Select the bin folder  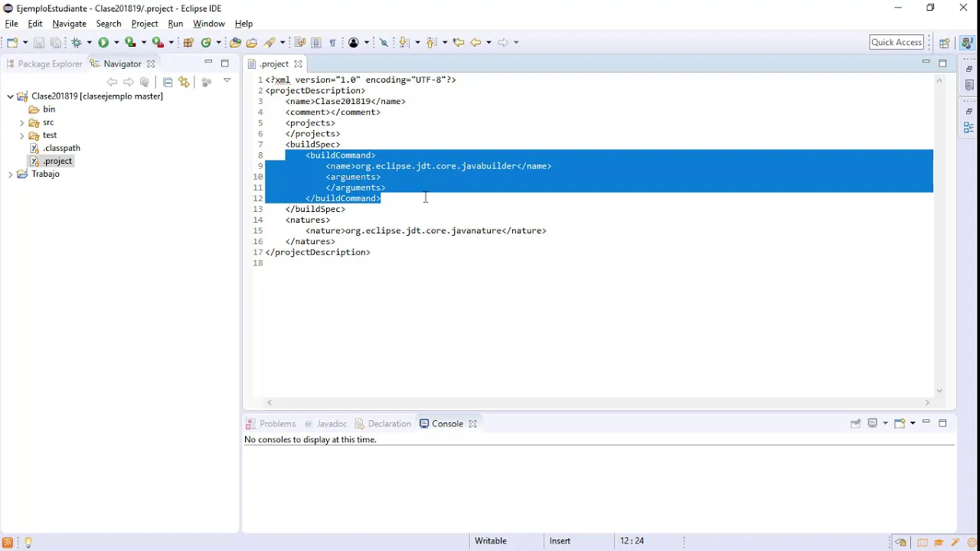(x=42, y=109)
